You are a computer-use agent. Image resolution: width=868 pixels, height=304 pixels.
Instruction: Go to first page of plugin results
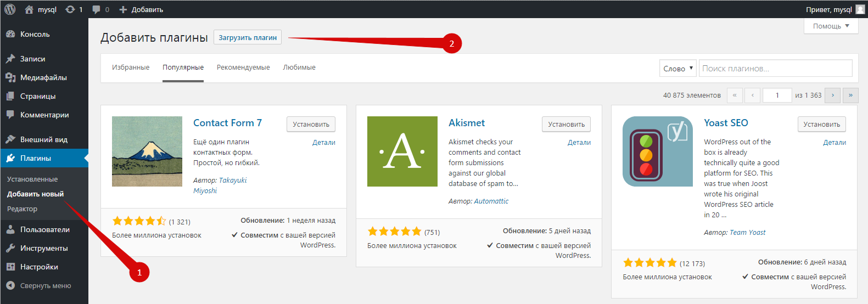click(735, 95)
